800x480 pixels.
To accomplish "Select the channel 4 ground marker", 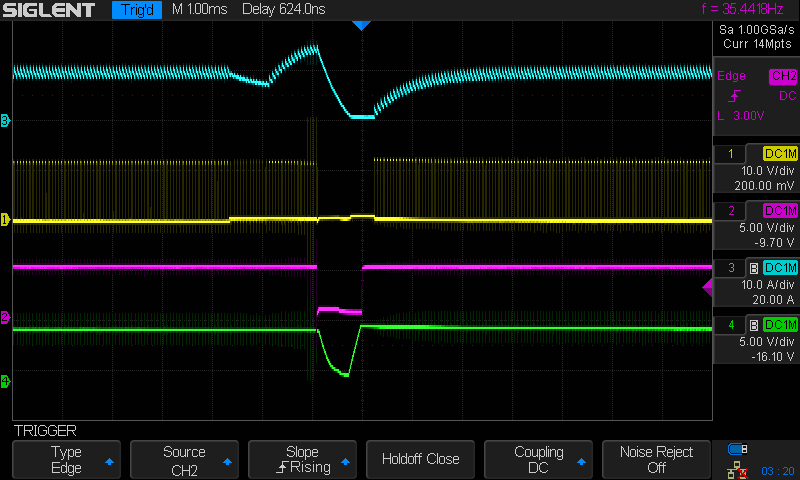I will pos(5,381).
